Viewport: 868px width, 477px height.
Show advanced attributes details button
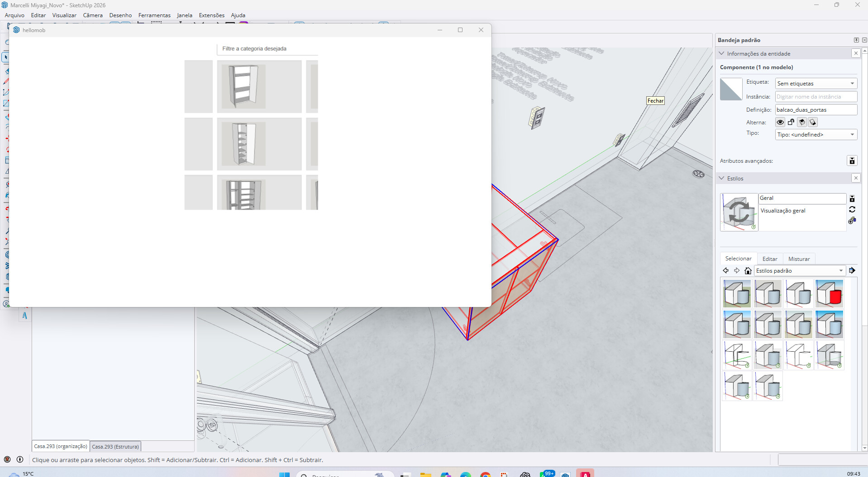tap(852, 161)
